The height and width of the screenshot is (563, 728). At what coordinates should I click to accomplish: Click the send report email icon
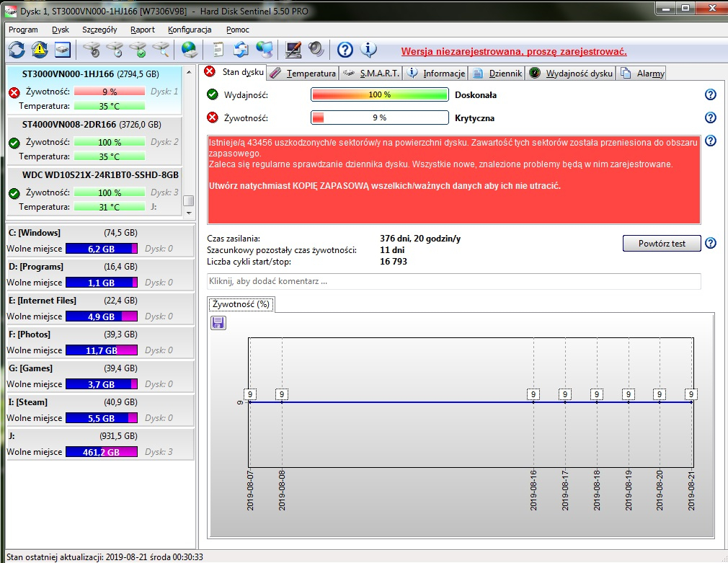click(x=241, y=49)
